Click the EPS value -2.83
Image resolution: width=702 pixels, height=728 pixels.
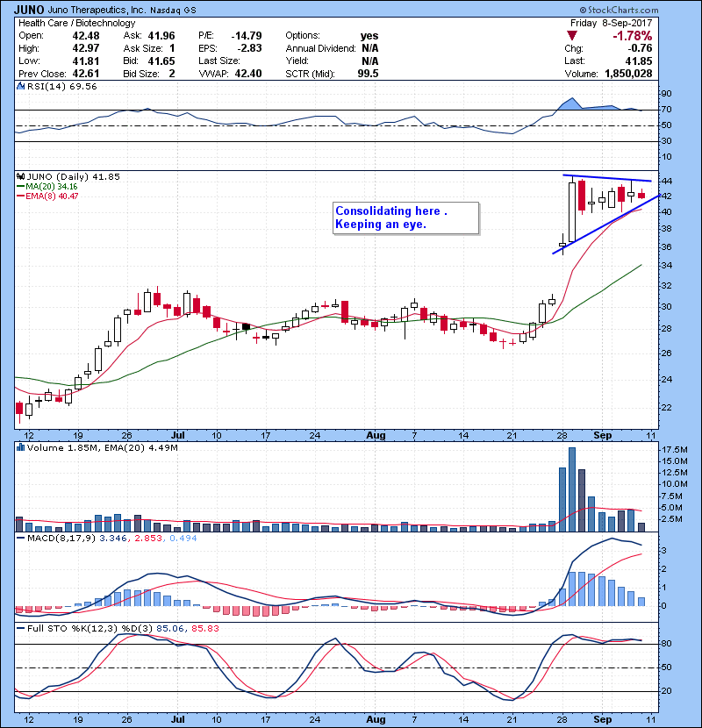pyautogui.click(x=250, y=48)
